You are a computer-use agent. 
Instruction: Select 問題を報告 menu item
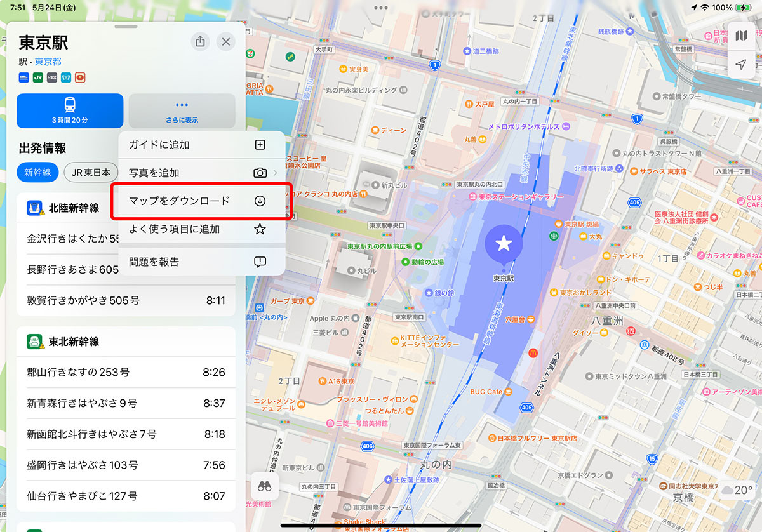(201, 262)
